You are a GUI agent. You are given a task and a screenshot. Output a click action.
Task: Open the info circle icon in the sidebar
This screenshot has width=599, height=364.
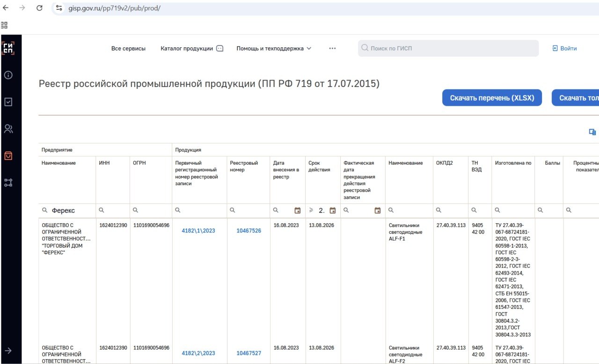8,75
